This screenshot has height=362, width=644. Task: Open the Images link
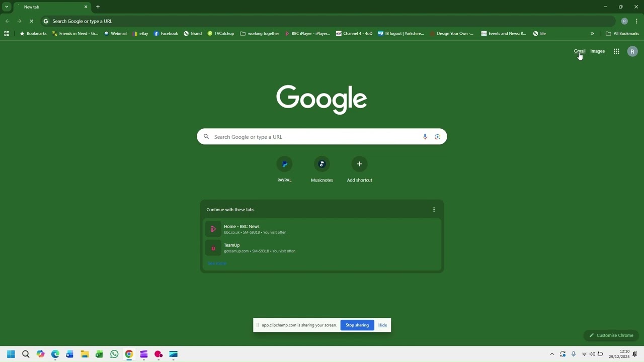coord(597,51)
